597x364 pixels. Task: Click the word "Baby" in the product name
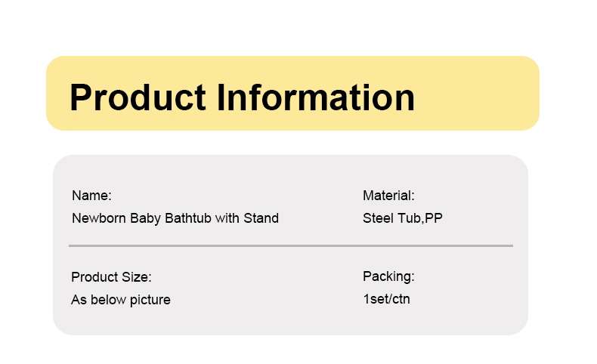[145, 219]
